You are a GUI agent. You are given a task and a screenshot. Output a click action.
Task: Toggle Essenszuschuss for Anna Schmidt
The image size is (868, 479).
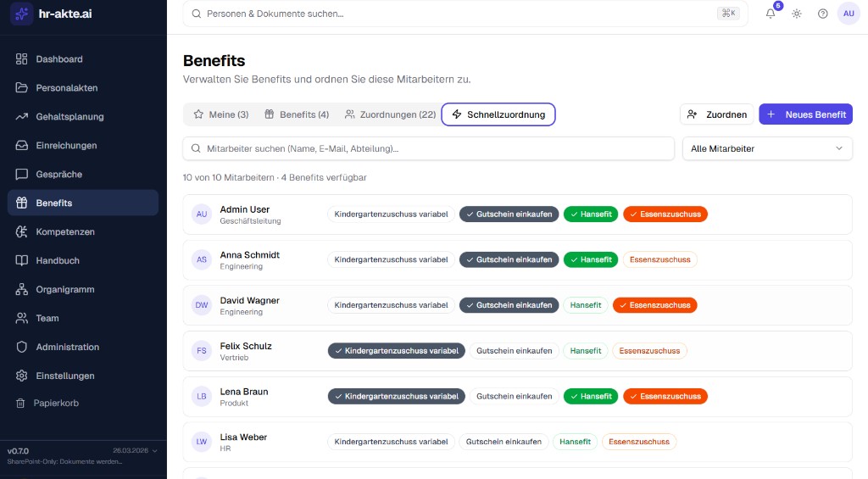(x=659, y=259)
